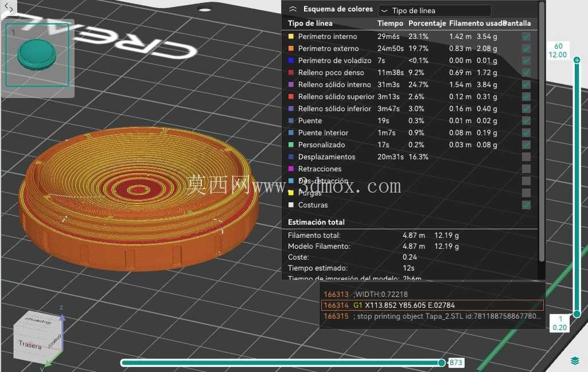588x372 pixels.
Task: Click the purple Relleno sólido interno swatch
Action: (291, 84)
